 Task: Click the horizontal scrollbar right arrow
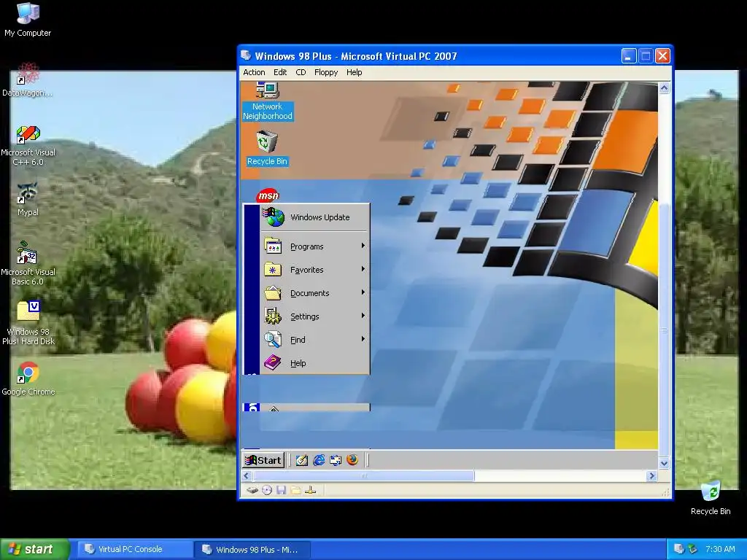(x=651, y=475)
